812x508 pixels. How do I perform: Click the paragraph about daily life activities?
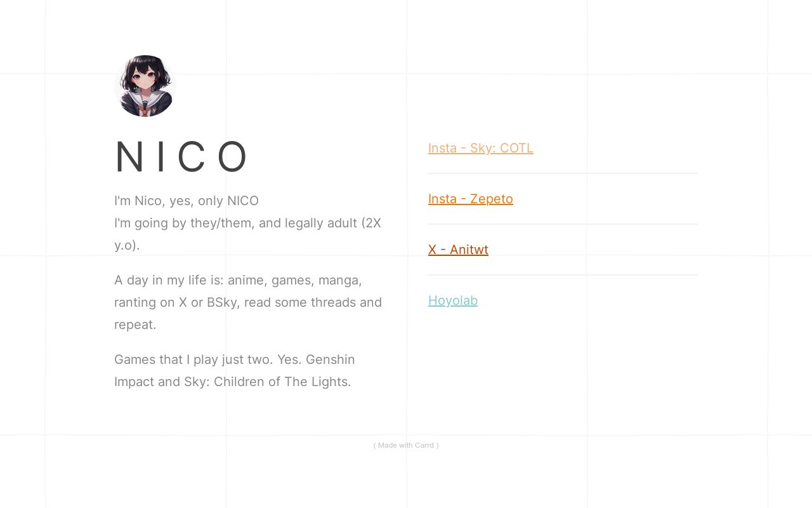(x=247, y=302)
